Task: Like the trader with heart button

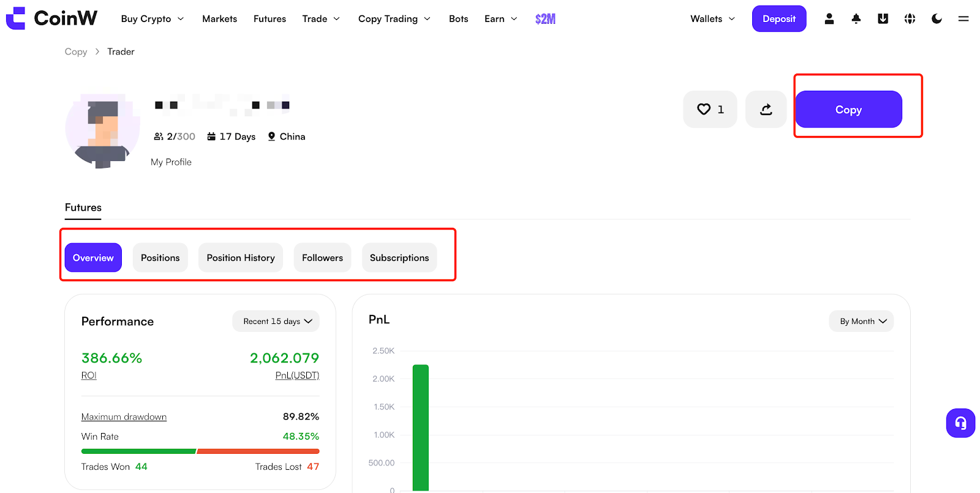Action: pos(710,110)
